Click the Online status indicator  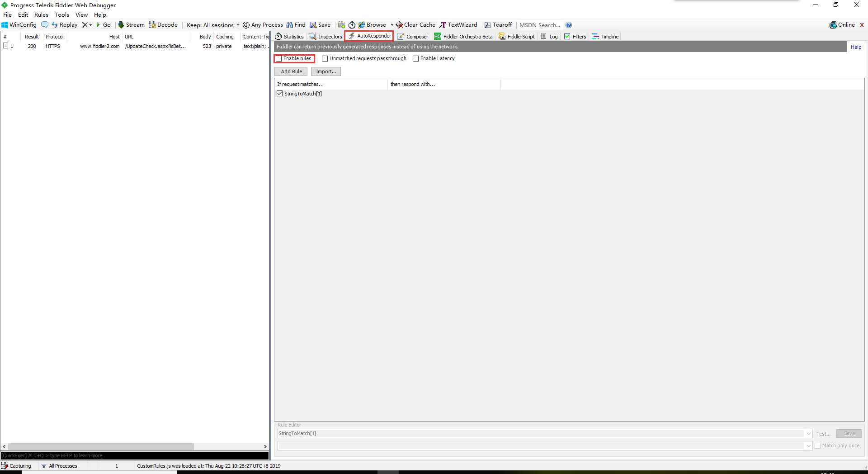(x=842, y=25)
